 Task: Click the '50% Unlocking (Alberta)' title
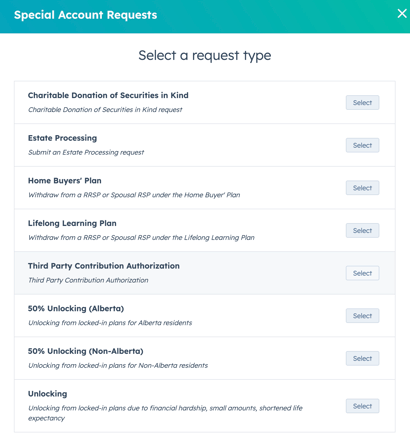pyautogui.click(x=76, y=309)
